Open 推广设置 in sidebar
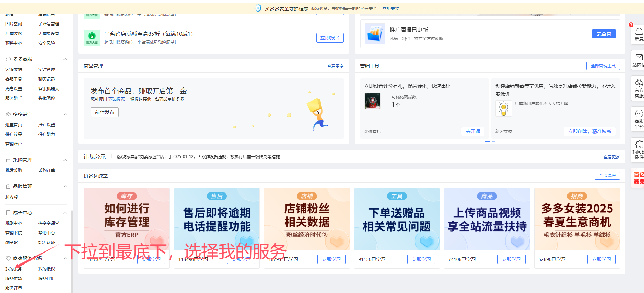This screenshot has height=293, width=644. pos(47,125)
